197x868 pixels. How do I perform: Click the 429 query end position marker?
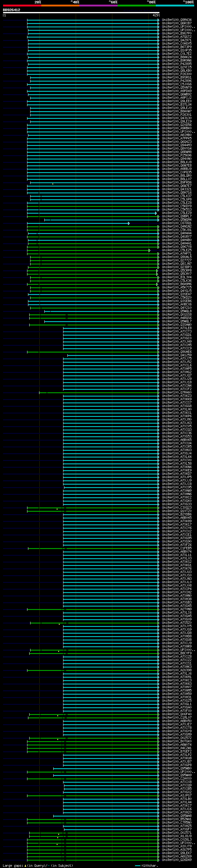[x=155, y=15]
